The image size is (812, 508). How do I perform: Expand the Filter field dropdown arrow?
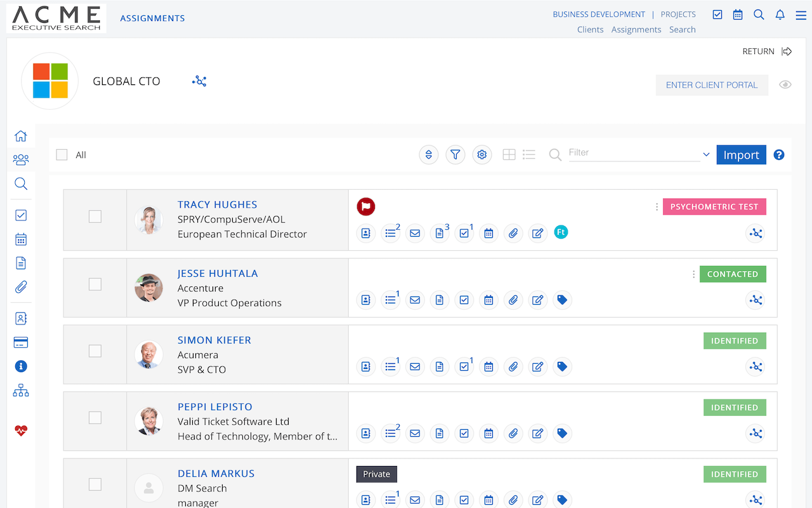pos(706,154)
